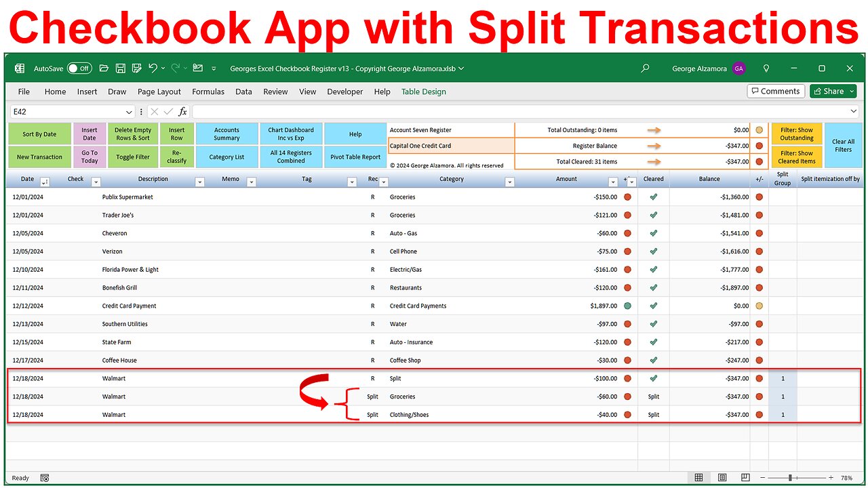Click the zoom in plus icon
The width and height of the screenshot is (868, 488).
click(x=831, y=478)
